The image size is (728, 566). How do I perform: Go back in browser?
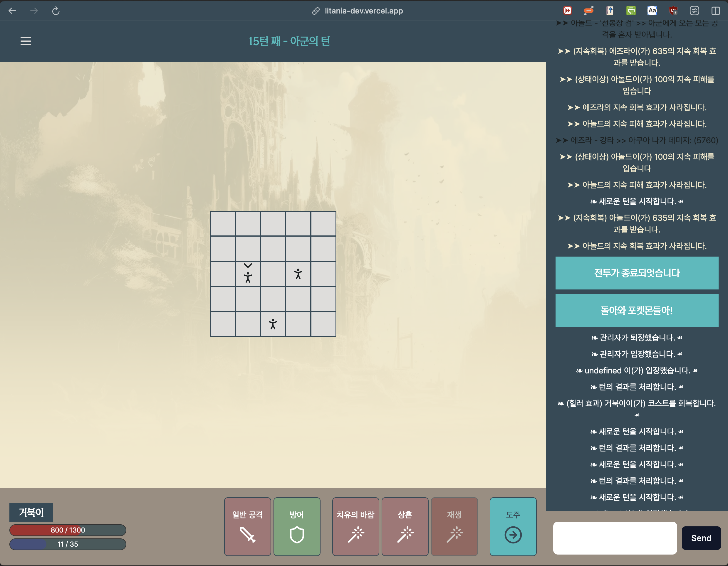pos(12,11)
